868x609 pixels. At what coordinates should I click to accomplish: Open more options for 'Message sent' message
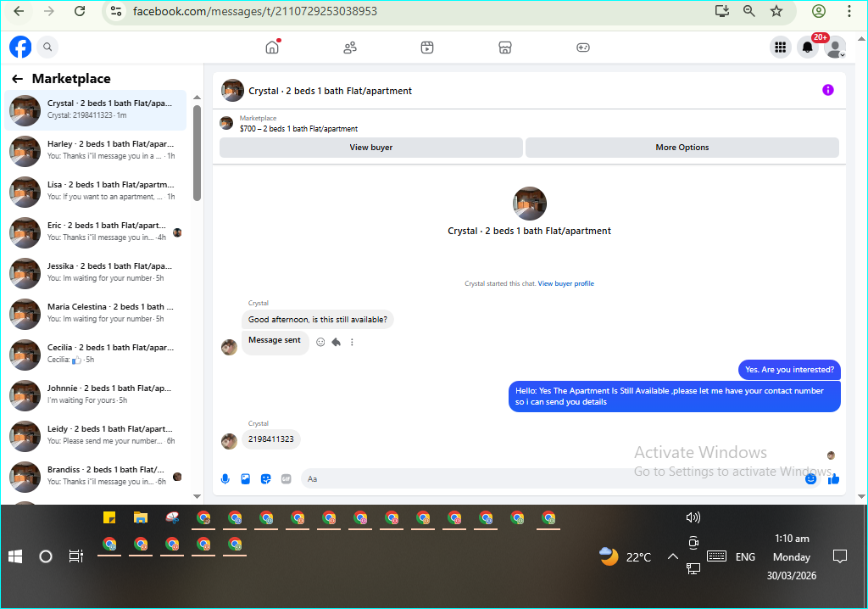click(352, 342)
